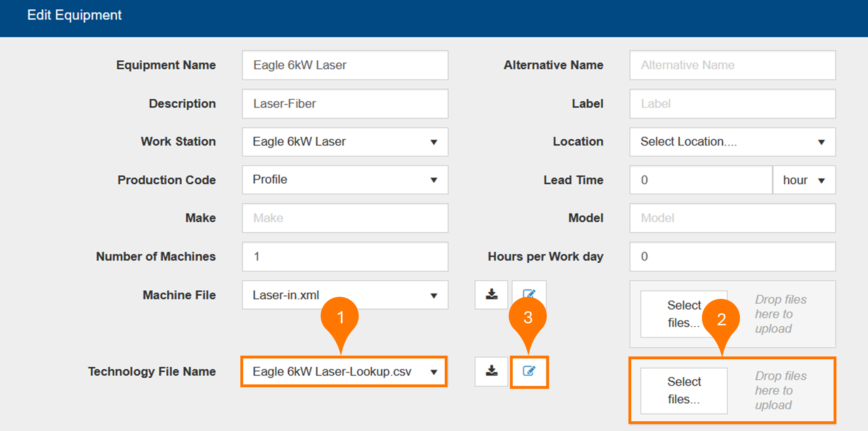Image resolution: width=868 pixels, height=431 pixels.
Task: Click Select files for Technology File upload
Action: point(683,390)
